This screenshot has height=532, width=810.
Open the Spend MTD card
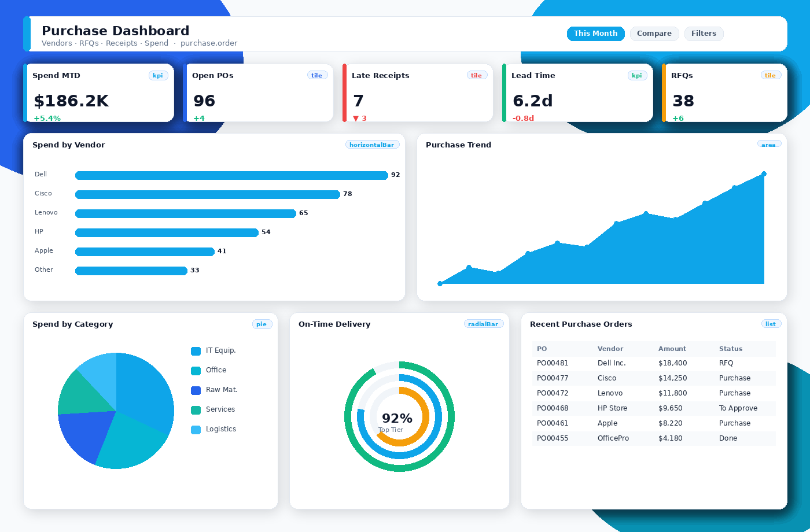98,93
